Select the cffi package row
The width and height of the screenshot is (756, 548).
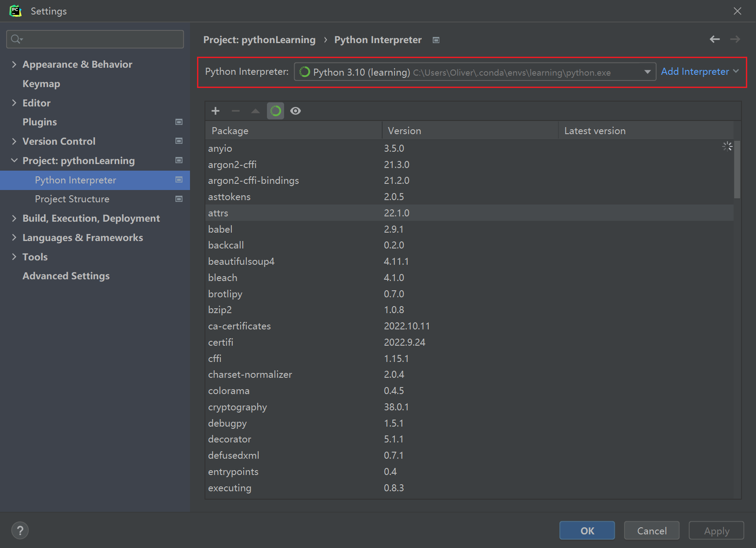coord(469,358)
